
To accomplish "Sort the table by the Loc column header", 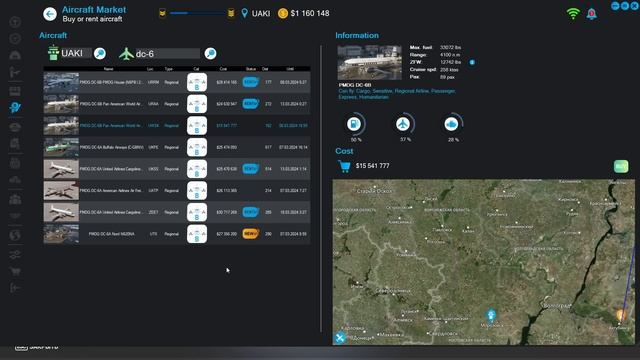I will [150, 69].
